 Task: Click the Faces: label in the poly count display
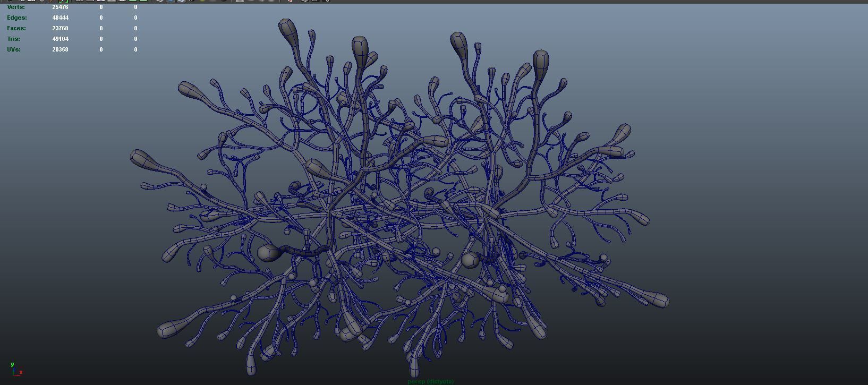click(x=16, y=28)
